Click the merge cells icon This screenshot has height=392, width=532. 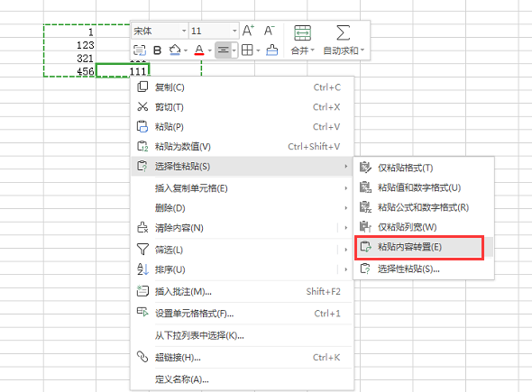click(302, 33)
